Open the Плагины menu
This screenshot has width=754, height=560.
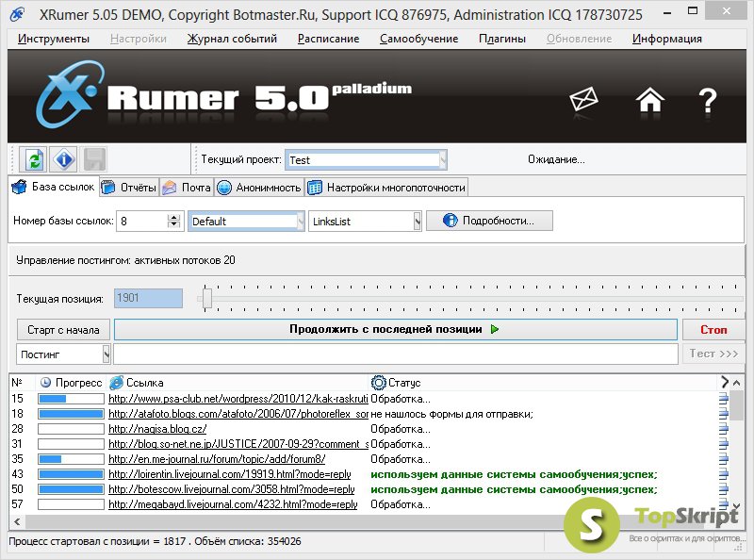[502, 39]
